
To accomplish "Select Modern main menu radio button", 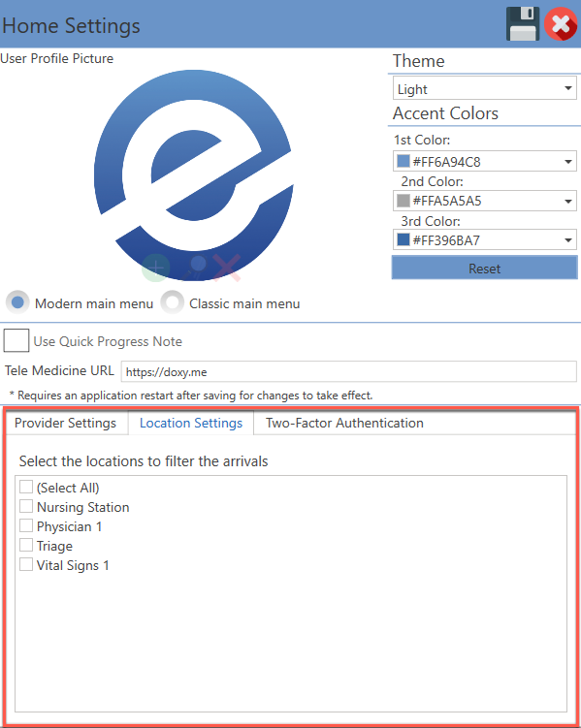I will pos(17,302).
